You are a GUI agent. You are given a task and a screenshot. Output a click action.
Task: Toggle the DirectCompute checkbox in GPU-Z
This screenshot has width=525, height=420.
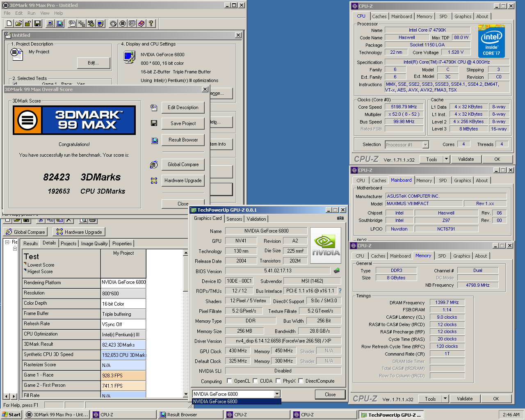click(x=301, y=381)
